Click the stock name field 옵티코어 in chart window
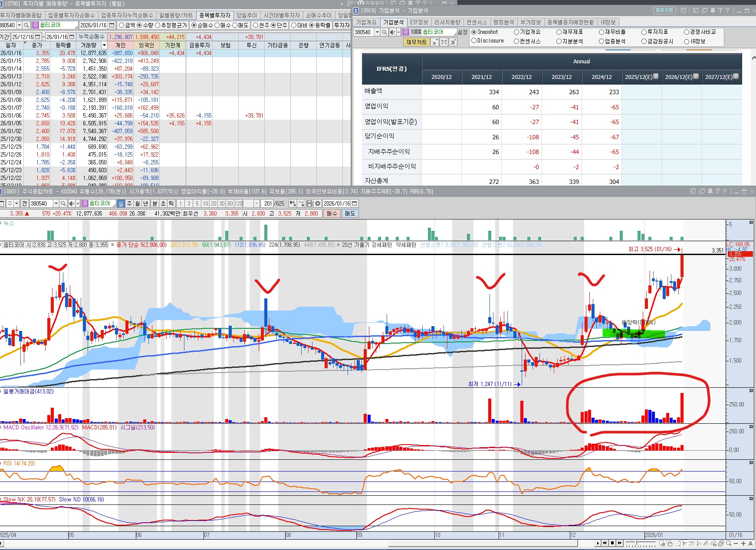Viewport: 756px width, 550px height. pyautogui.click(x=99, y=203)
